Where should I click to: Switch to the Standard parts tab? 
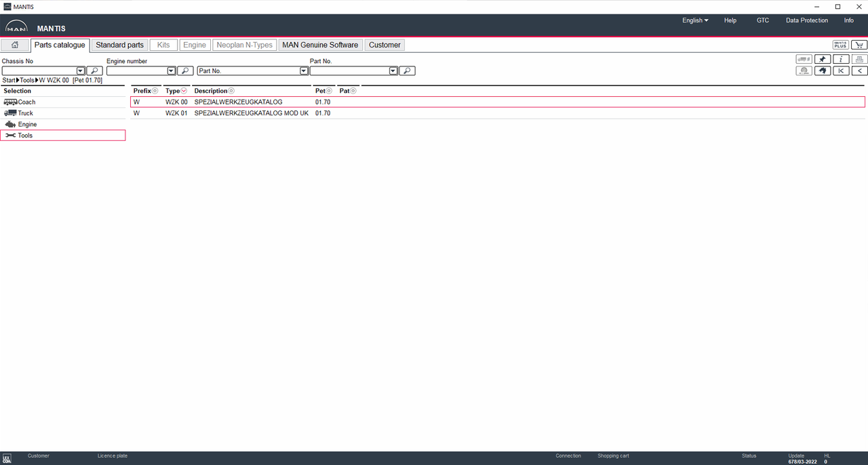click(x=119, y=45)
